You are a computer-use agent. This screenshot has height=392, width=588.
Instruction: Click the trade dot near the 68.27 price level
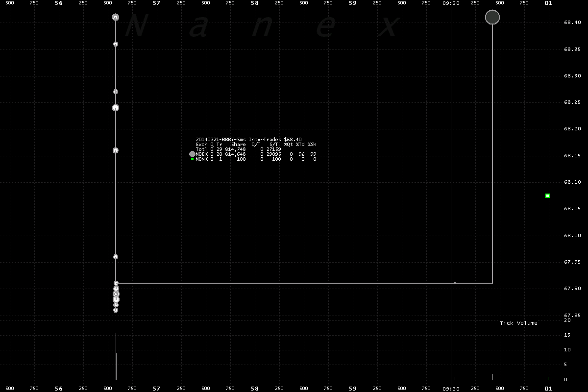coord(116,92)
